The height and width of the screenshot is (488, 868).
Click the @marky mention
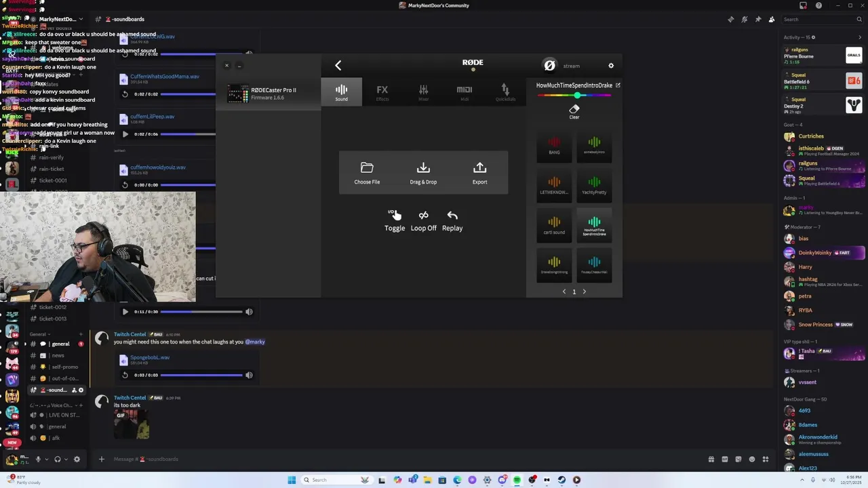pos(255,342)
